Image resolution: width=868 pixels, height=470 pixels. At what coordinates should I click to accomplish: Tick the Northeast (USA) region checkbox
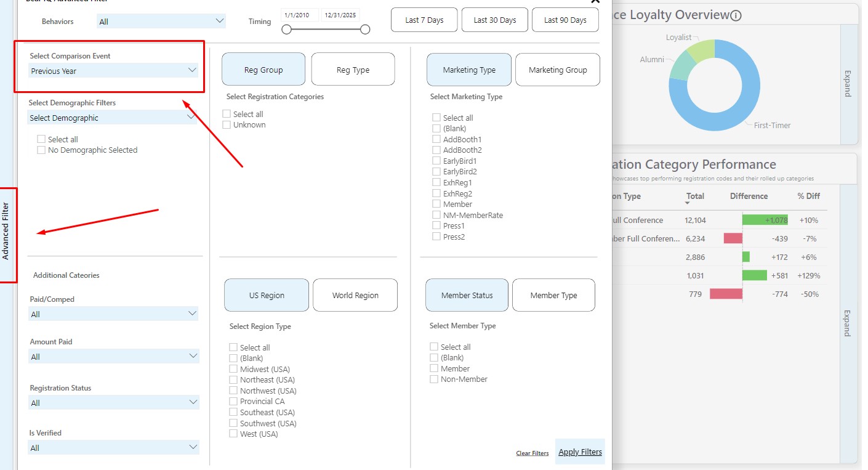pyautogui.click(x=233, y=379)
